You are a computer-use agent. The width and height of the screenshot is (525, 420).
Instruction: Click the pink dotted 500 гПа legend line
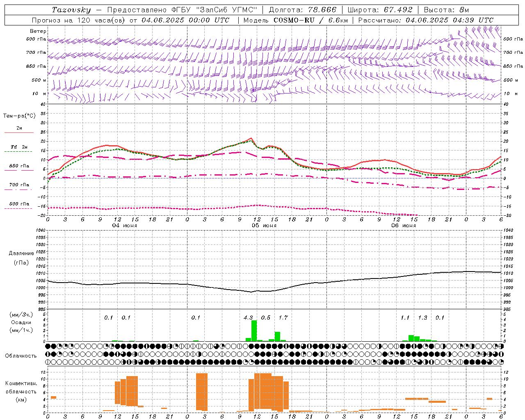click(x=19, y=209)
